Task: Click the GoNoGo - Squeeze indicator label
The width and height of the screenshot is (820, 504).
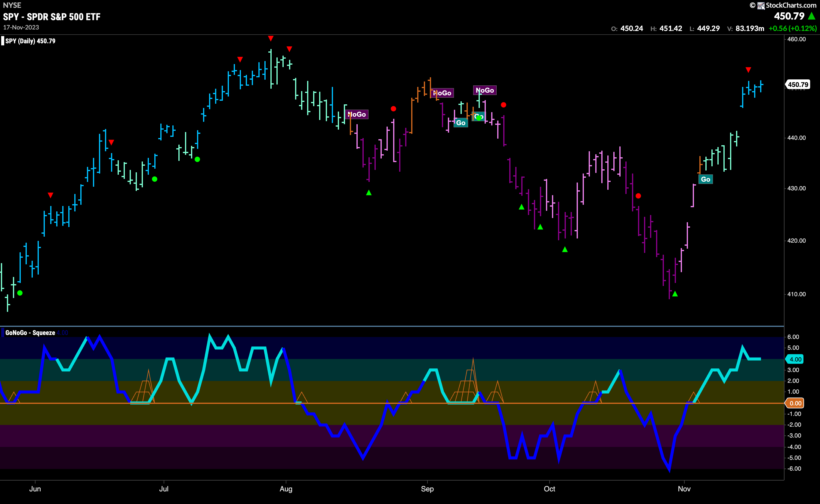Action: 30,333
